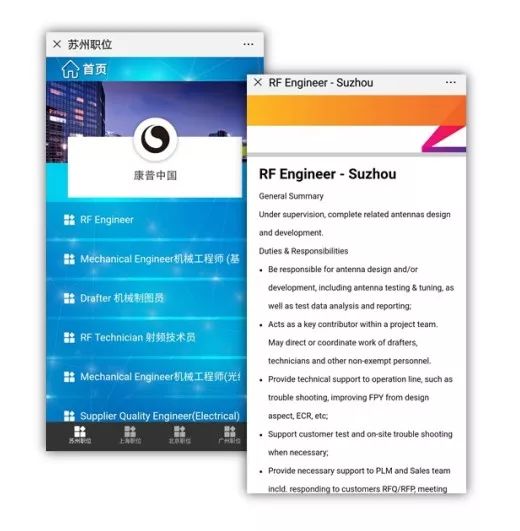This screenshot has height=531, width=520.
Task: Switch to the 广州职位 bottom tab
Action: 230,436
